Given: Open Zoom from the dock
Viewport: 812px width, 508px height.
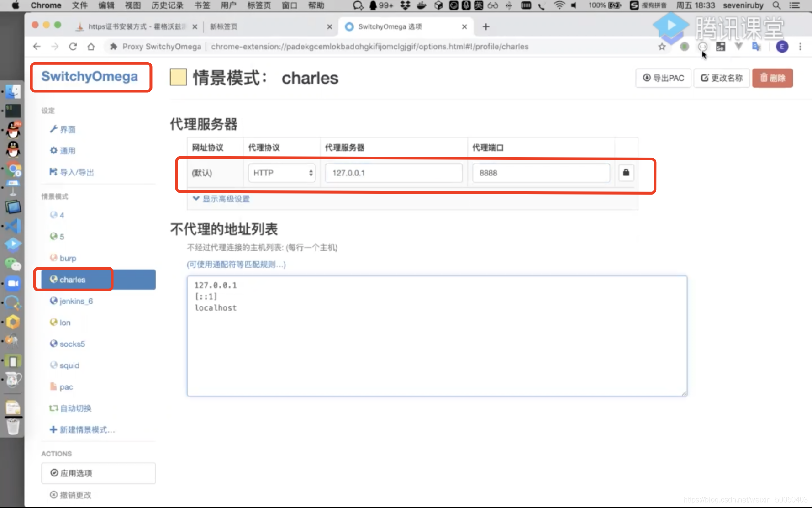Looking at the screenshot, I should (x=13, y=284).
